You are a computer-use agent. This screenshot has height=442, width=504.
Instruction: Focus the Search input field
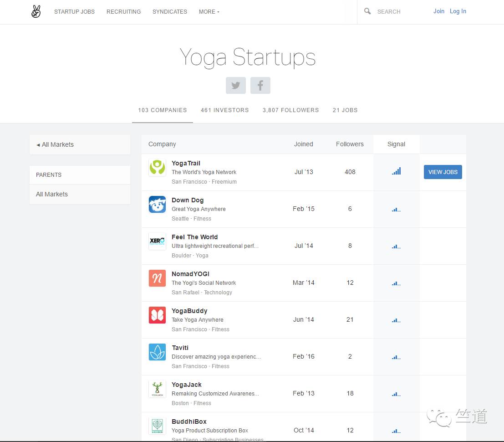(396, 12)
